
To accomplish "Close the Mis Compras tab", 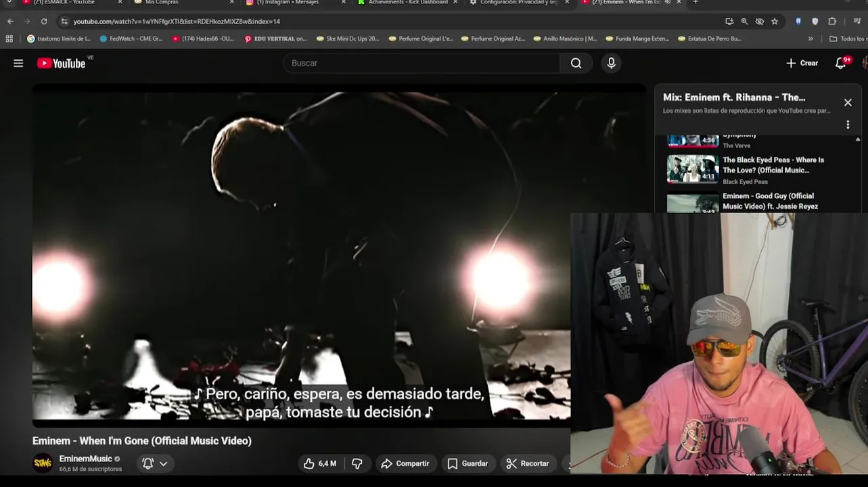I will [231, 2].
